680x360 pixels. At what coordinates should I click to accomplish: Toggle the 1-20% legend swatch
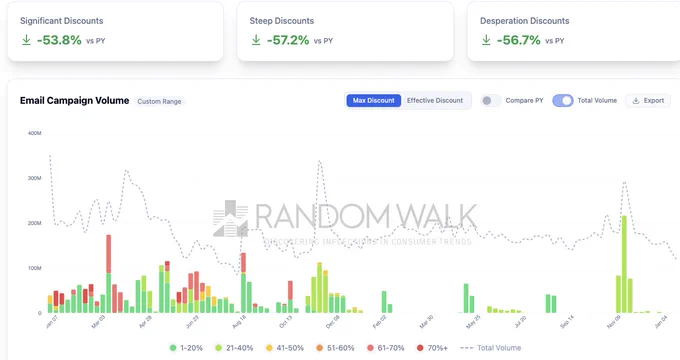click(x=173, y=348)
